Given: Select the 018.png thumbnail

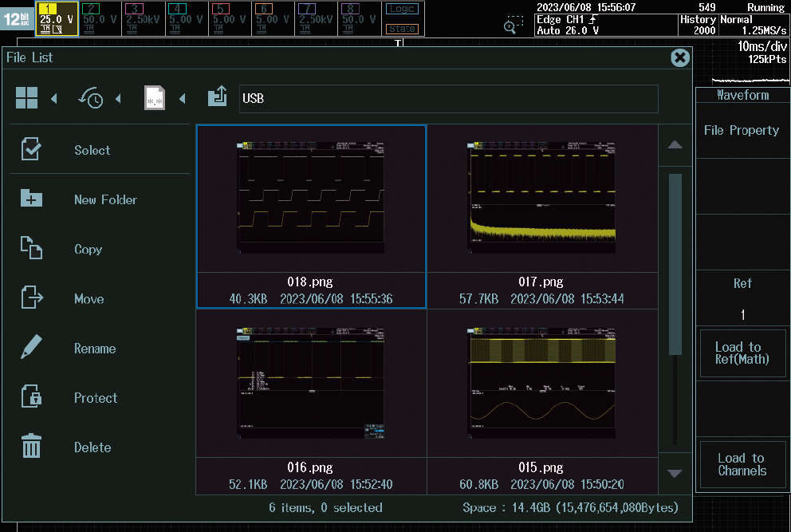Looking at the screenshot, I should click(x=311, y=198).
